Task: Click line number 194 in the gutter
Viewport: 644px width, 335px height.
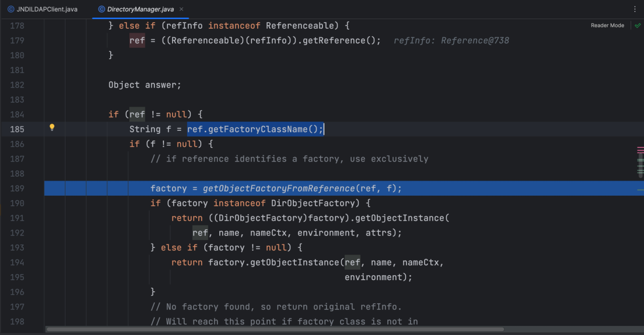Action: coord(17,262)
